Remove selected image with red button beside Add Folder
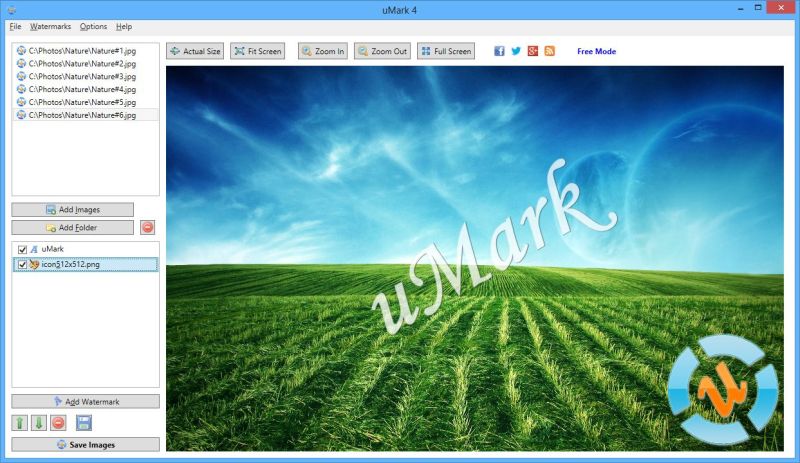 coord(147,227)
